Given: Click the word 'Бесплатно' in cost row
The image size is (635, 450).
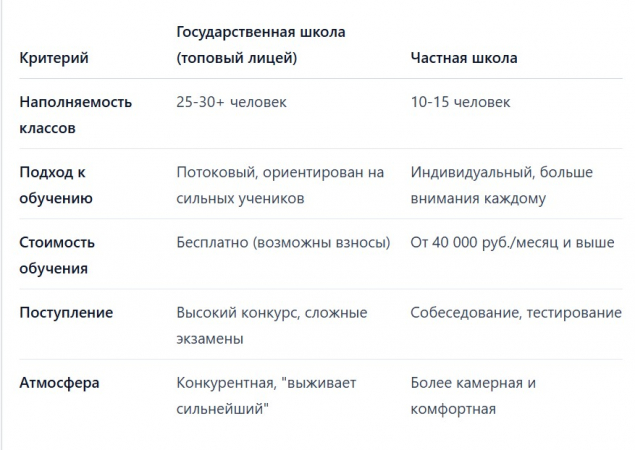Looking at the screenshot, I should click(x=212, y=242).
